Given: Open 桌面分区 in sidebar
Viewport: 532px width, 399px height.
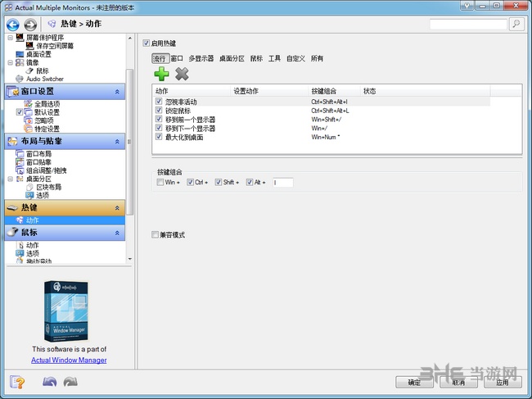Looking at the screenshot, I should [38, 179].
